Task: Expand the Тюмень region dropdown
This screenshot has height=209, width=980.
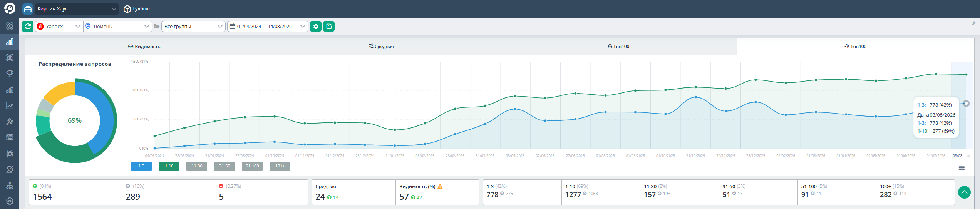Action: tap(117, 26)
